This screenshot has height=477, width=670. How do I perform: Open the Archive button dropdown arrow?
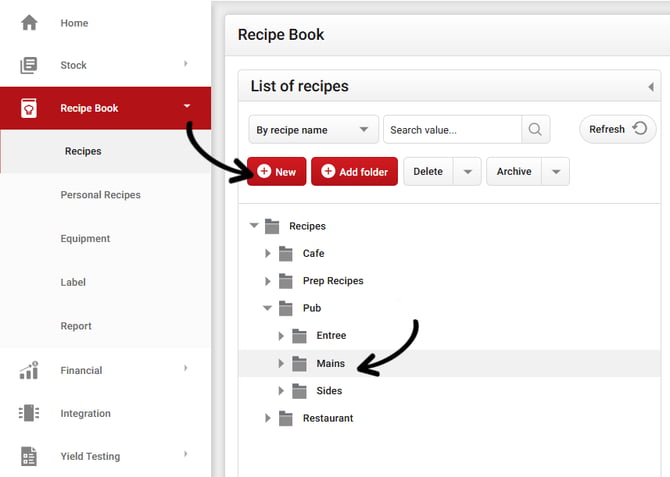click(x=556, y=172)
